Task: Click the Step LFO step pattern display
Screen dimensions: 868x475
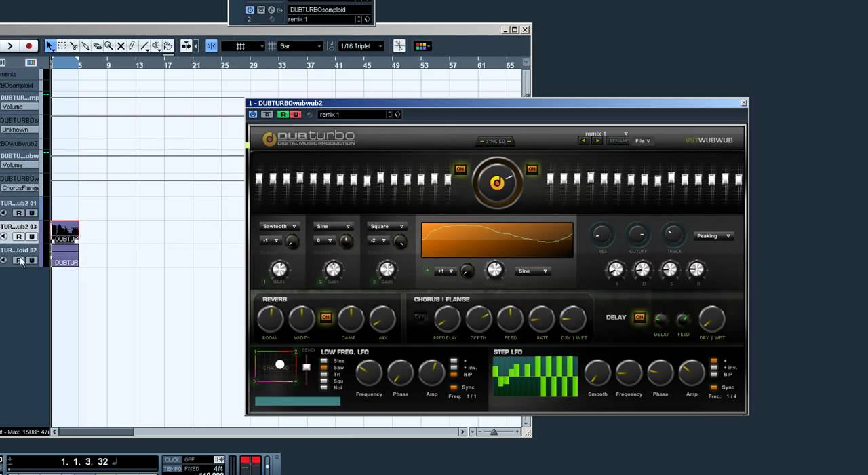Action: pyautogui.click(x=535, y=377)
